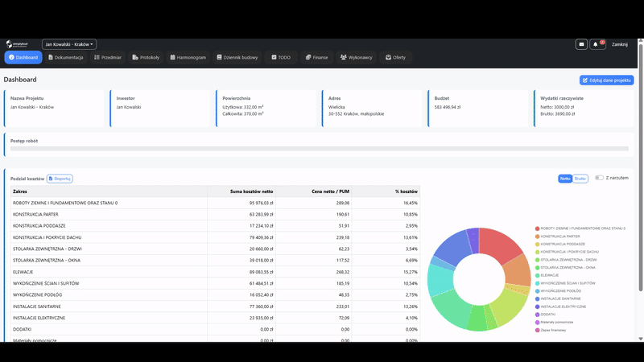Click the purple DODATKI legend marker
The height and width of the screenshot is (362, 644).
tap(537, 315)
